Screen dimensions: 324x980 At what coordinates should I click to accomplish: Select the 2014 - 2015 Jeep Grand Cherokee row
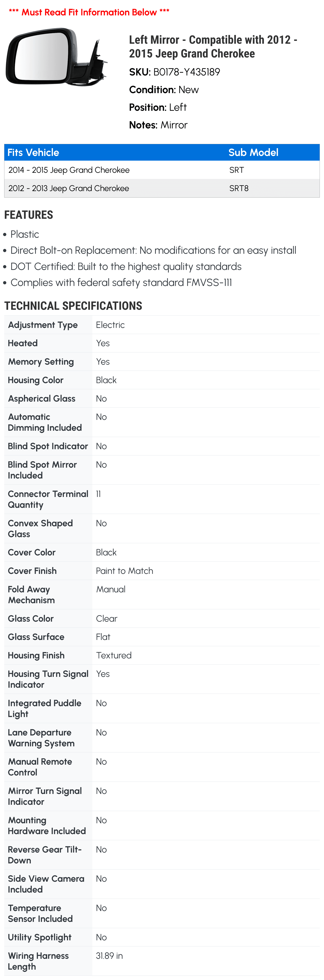(162, 170)
